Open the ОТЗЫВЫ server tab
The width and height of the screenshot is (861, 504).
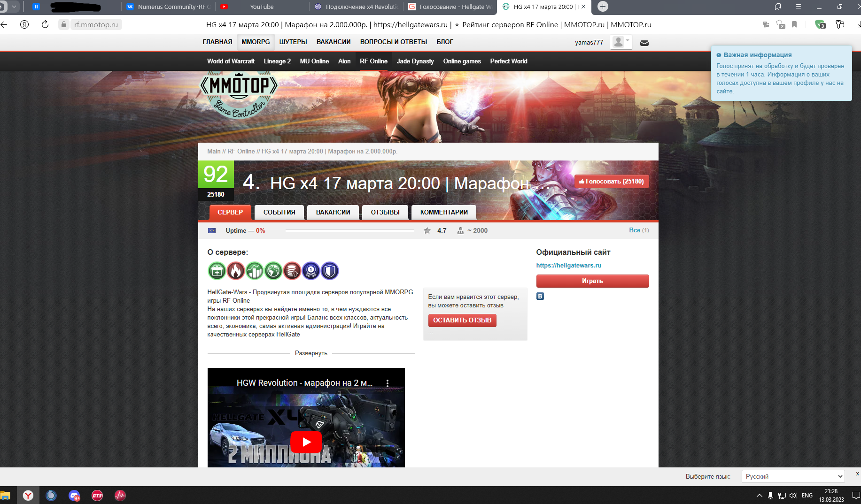click(x=385, y=212)
